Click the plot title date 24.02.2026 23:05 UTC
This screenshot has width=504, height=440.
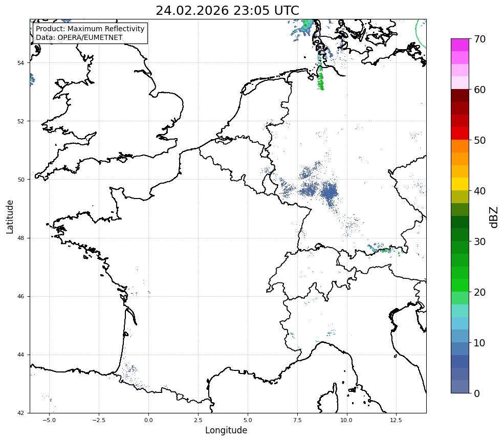[227, 10]
